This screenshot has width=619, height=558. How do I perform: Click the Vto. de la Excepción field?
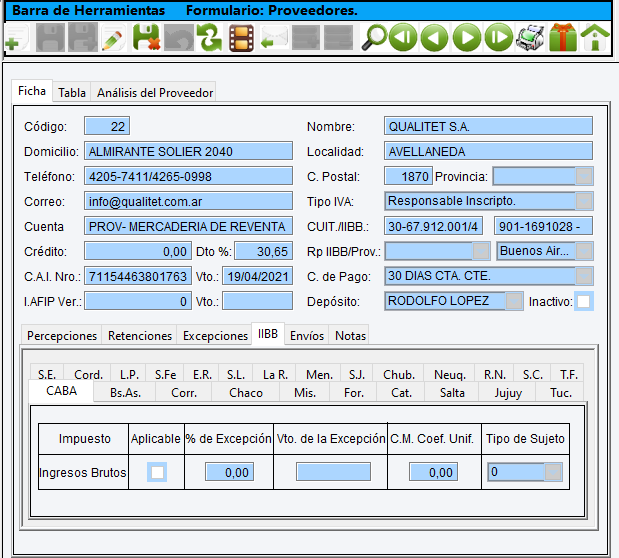(x=334, y=472)
